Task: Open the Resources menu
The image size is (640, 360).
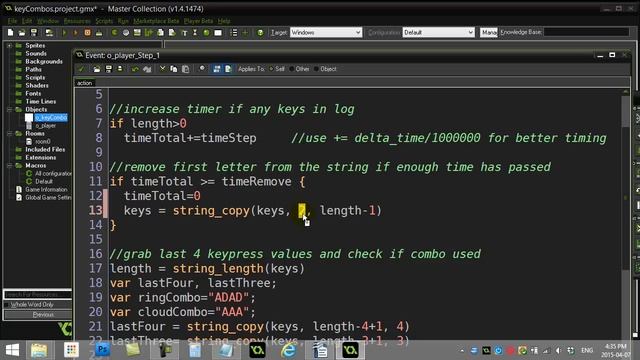Action: 77,21
